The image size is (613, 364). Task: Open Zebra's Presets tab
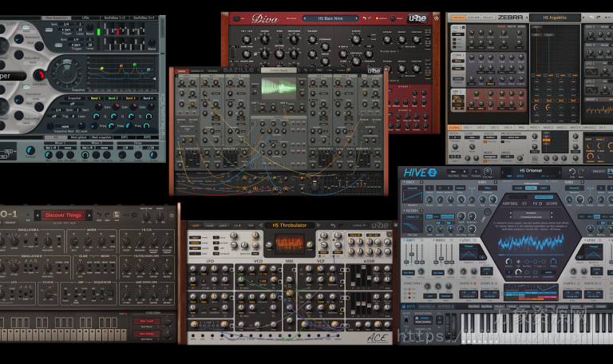[x=488, y=18]
